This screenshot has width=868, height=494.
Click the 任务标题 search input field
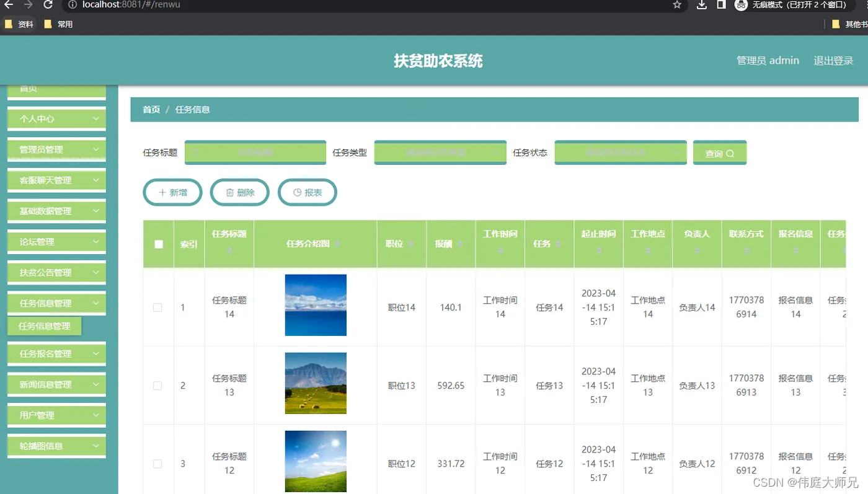click(x=255, y=152)
